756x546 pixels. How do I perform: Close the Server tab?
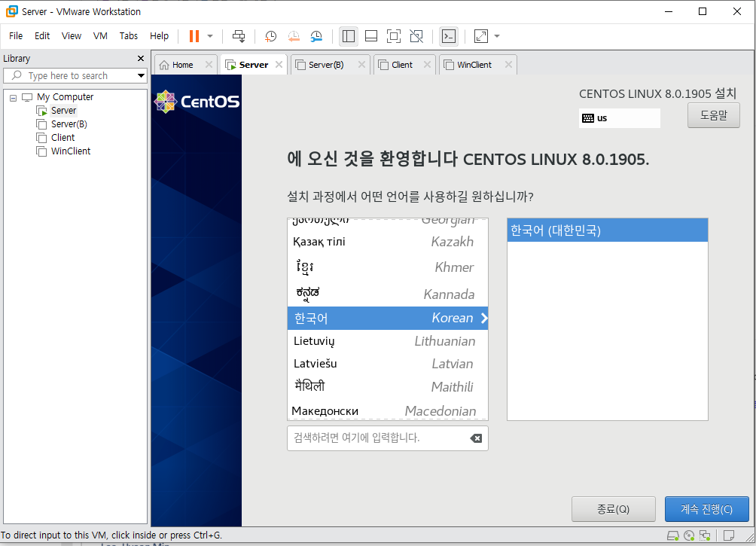click(279, 65)
